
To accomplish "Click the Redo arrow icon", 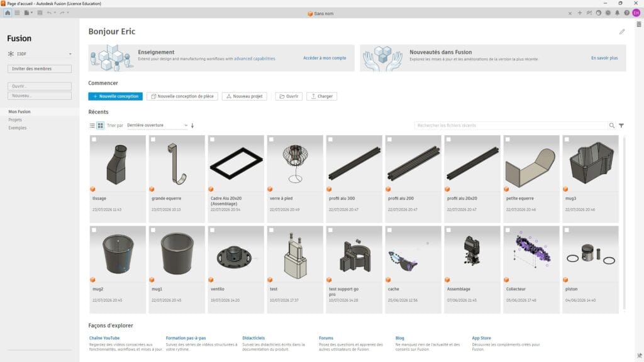I will point(62,13).
